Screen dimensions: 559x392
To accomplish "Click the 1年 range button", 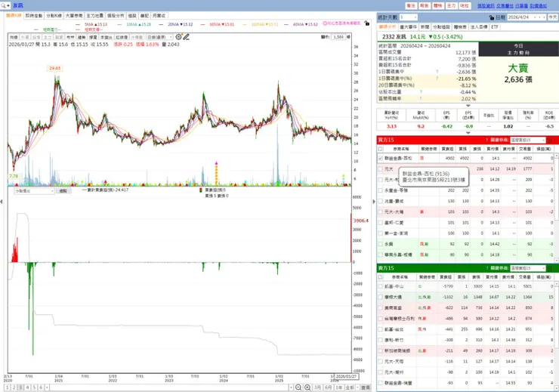I will tap(338, 387).
